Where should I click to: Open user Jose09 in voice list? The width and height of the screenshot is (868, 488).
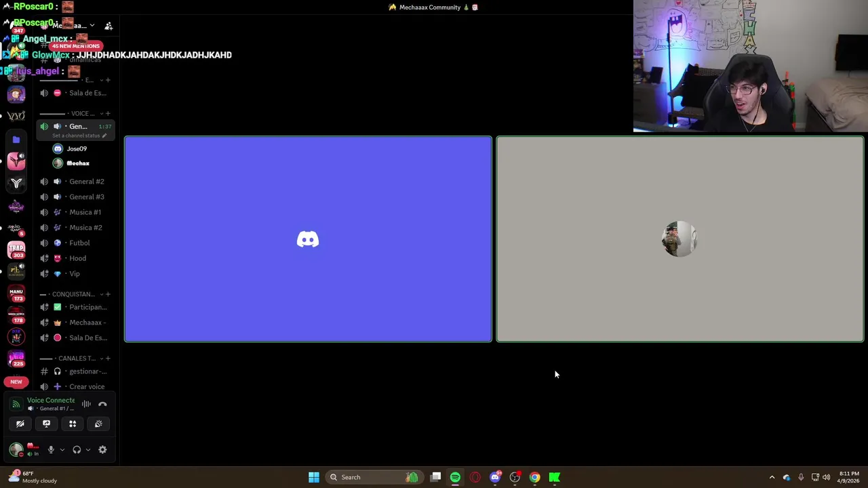coord(75,148)
